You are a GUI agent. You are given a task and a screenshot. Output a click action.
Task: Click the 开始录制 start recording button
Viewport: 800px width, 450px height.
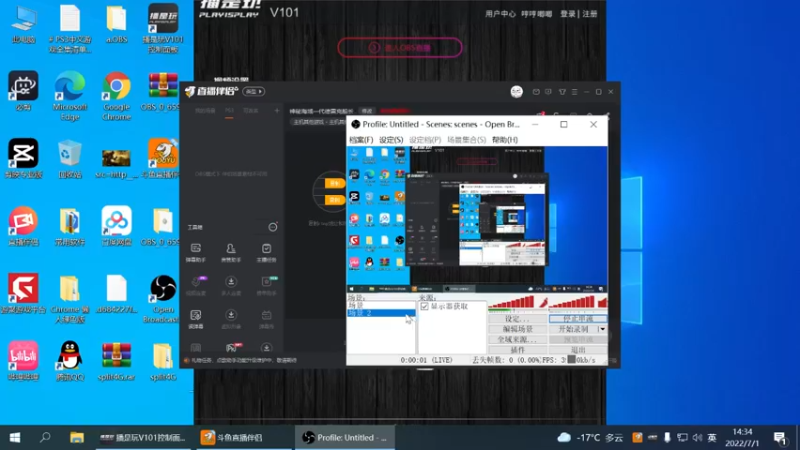tap(573, 329)
